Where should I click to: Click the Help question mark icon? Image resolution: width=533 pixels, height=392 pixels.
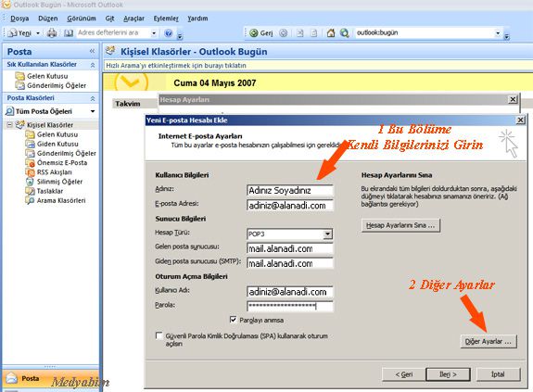point(168,33)
